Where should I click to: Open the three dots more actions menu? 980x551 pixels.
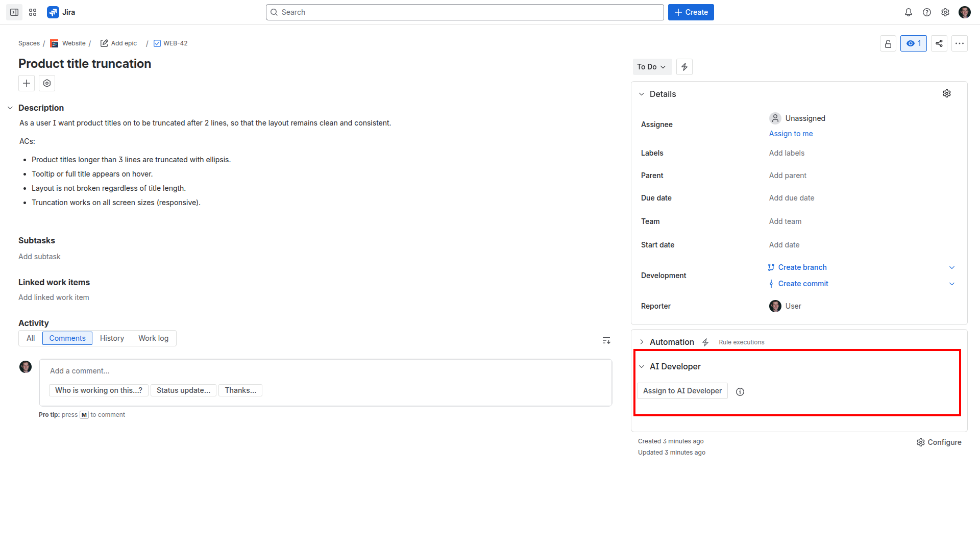960,43
